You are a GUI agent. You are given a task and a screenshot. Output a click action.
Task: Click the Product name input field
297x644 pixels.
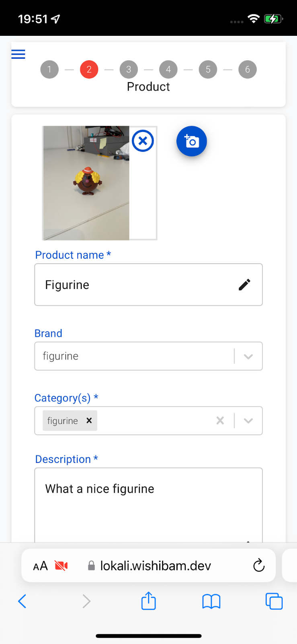point(148,285)
